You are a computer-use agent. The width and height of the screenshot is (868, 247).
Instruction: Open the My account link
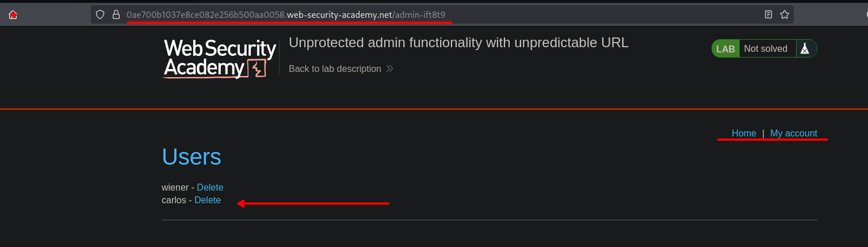coord(793,134)
